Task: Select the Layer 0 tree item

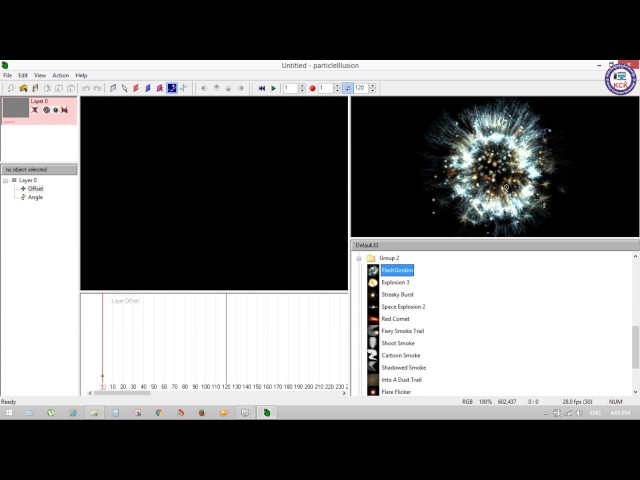Action: click(x=28, y=180)
